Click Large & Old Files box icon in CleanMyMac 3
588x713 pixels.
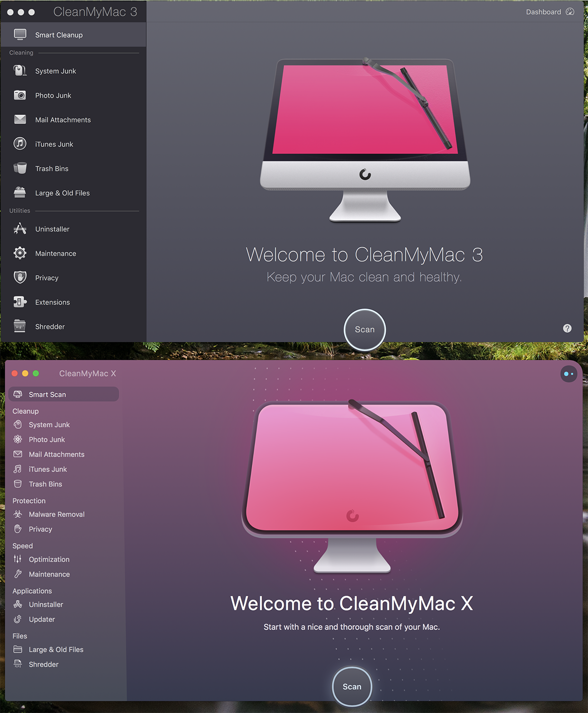coord(20,193)
